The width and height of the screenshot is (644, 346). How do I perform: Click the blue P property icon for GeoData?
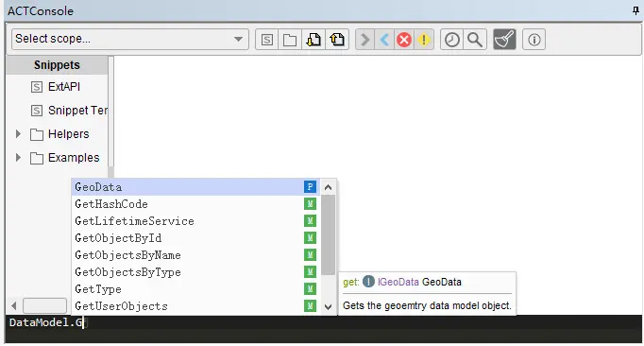[310, 187]
